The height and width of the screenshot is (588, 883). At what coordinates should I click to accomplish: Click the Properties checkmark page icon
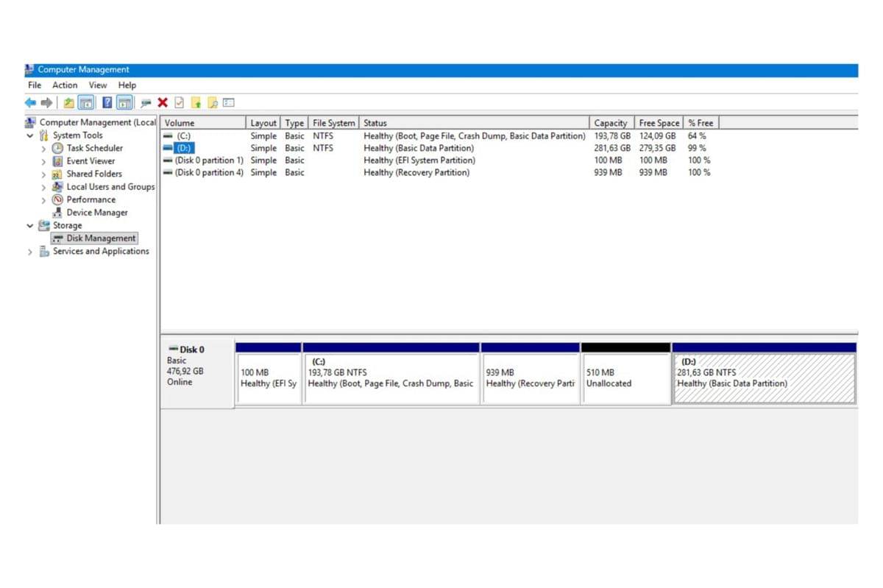coord(180,103)
